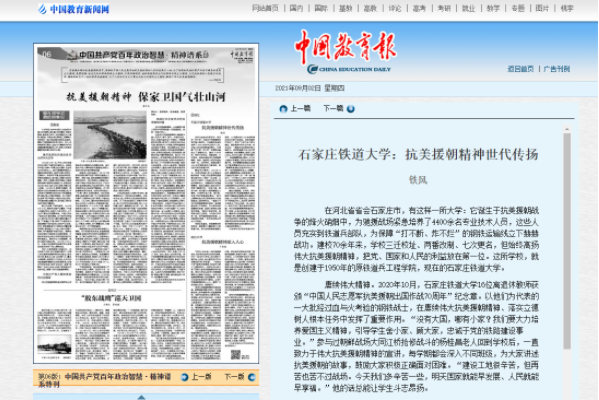
Task: Open the 高考 navigation item
Action: click(x=419, y=8)
